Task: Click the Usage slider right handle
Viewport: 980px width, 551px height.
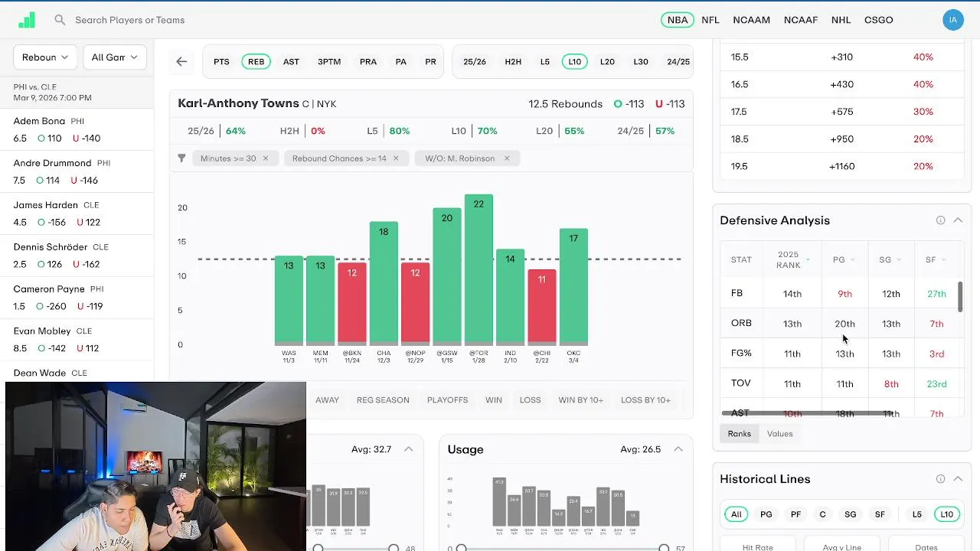Action: [x=664, y=549]
